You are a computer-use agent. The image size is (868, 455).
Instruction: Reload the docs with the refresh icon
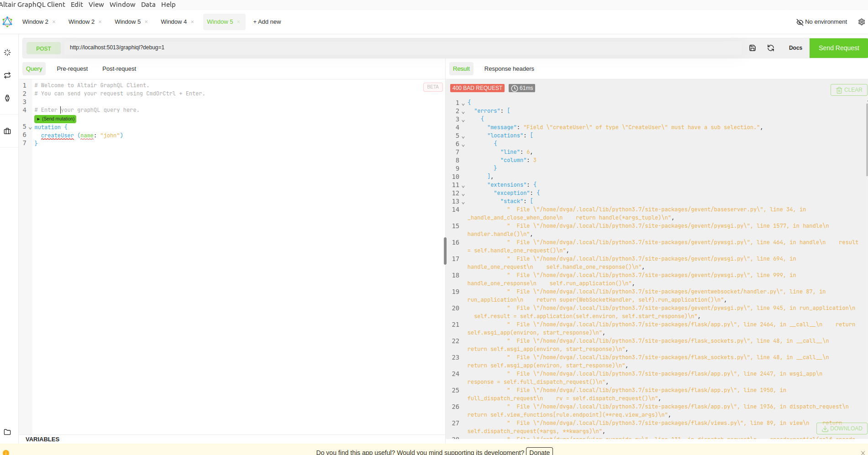[771, 48]
